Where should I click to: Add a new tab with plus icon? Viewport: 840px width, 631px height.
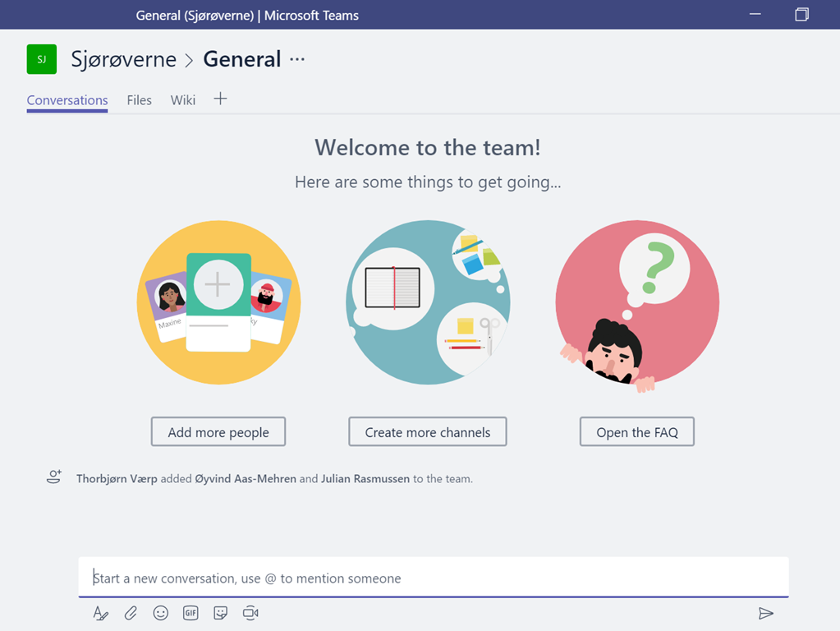point(220,99)
